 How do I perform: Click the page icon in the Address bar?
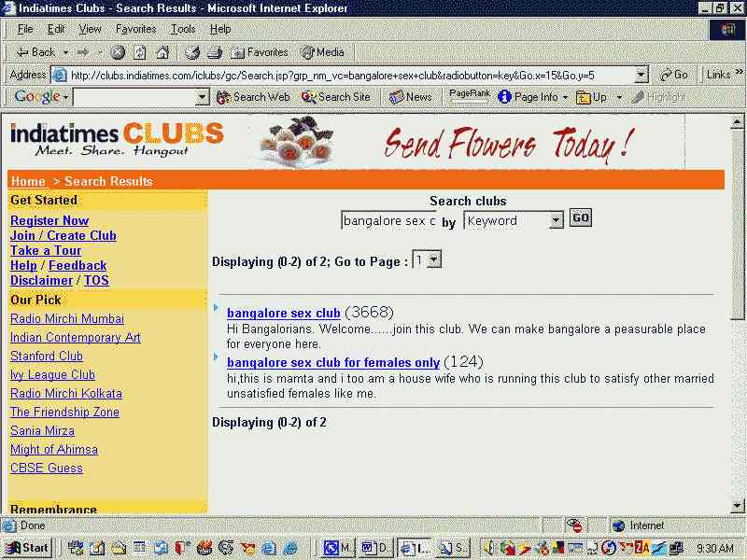point(60,76)
